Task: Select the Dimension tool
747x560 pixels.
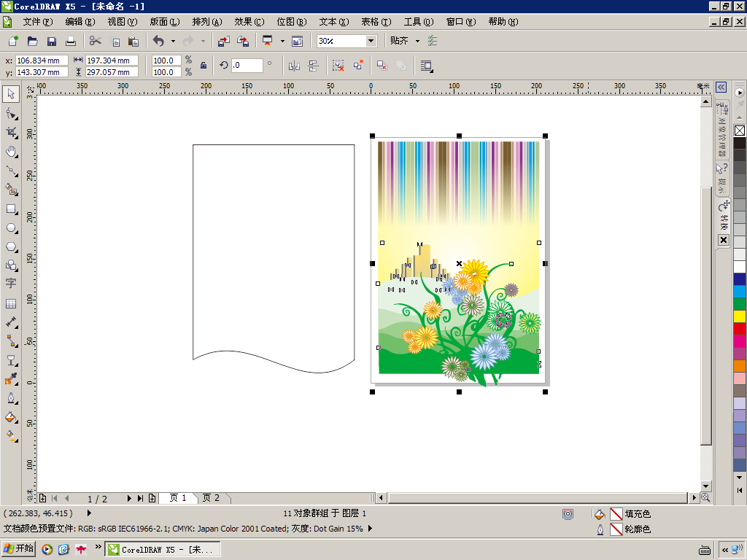Action: 11,322
